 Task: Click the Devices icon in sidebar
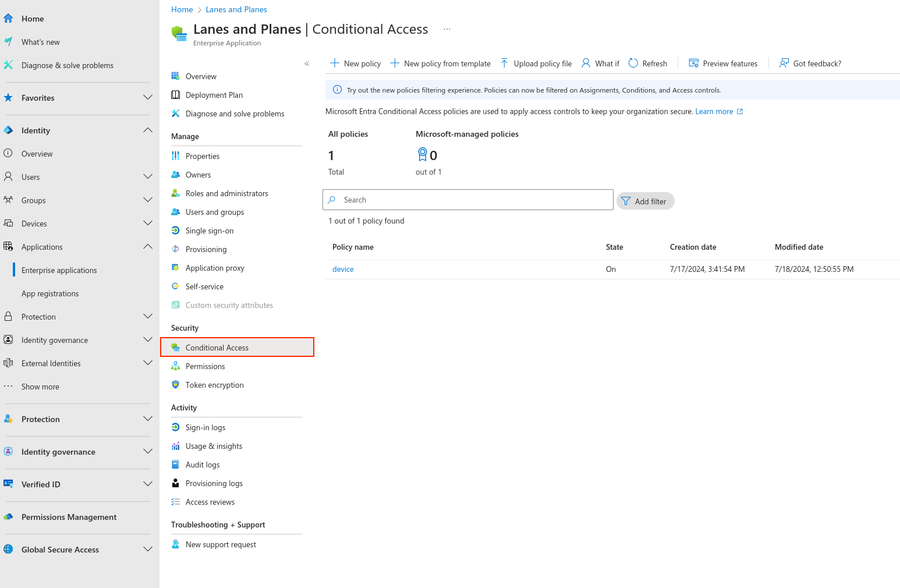[x=8, y=223]
